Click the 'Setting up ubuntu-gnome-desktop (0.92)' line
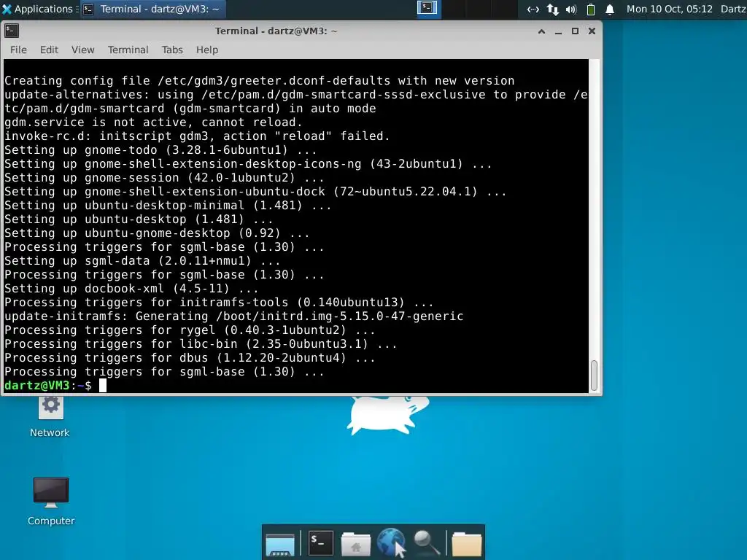Screen dimensions: 747x560 157,233
